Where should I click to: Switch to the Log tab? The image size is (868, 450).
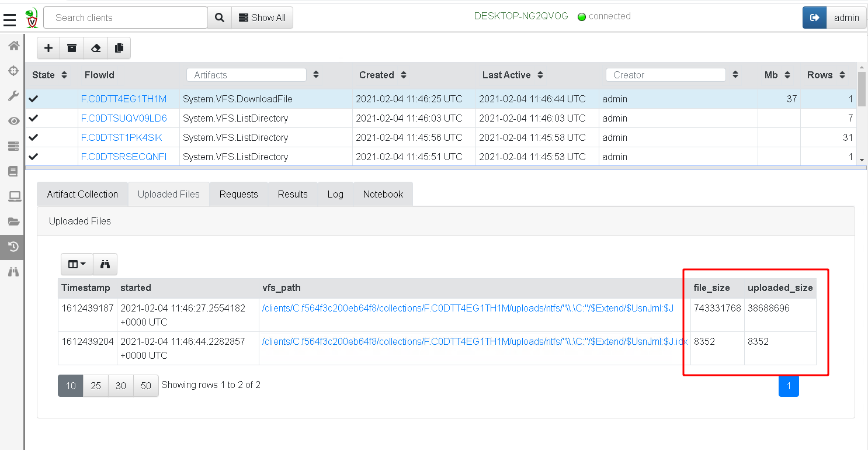click(x=335, y=195)
